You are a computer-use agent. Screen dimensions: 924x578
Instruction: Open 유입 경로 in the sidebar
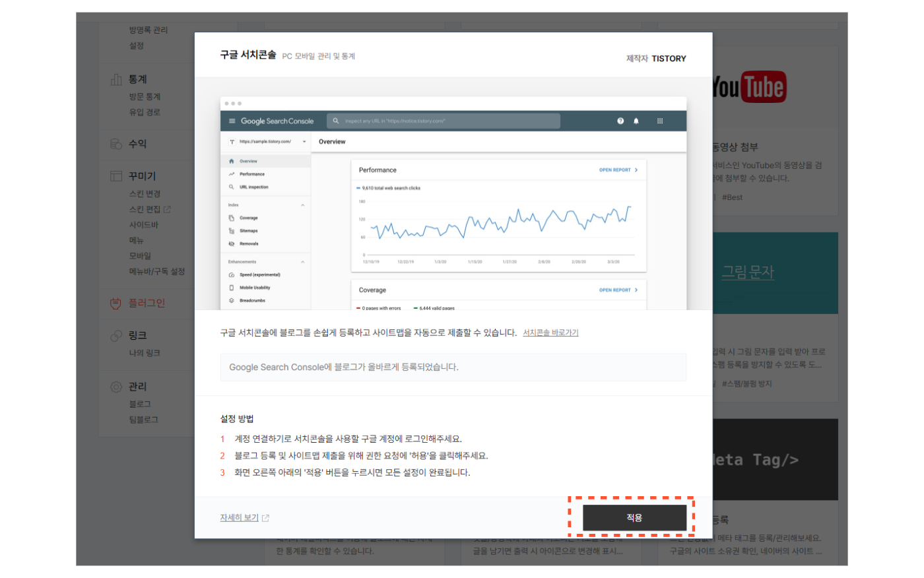pos(145,112)
